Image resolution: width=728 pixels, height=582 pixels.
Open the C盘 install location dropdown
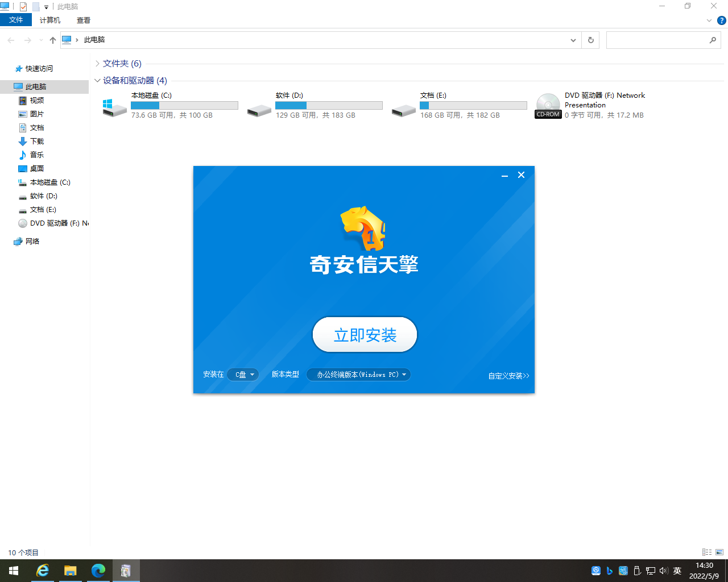tap(243, 375)
